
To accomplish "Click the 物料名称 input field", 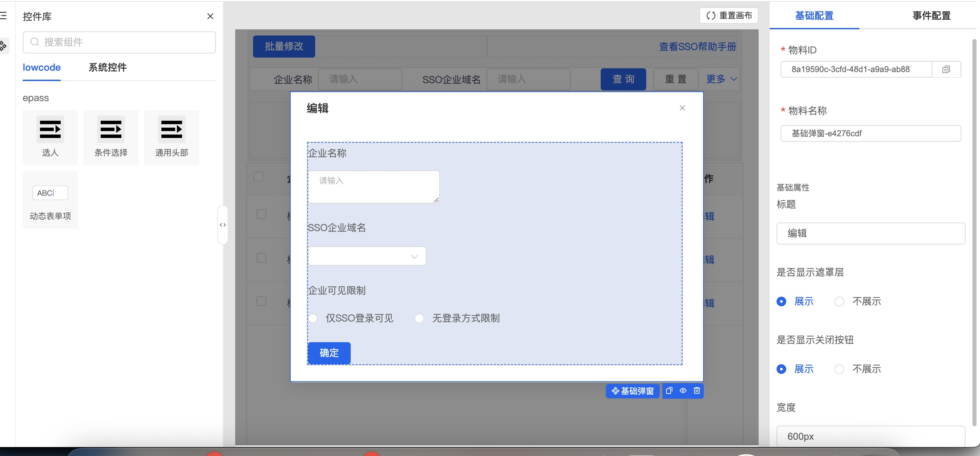I will pyautogui.click(x=871, y=133).
